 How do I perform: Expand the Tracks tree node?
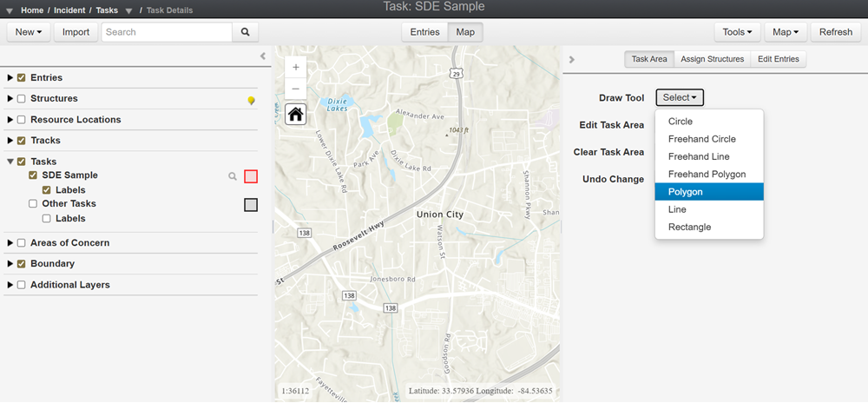pos(10,141)
